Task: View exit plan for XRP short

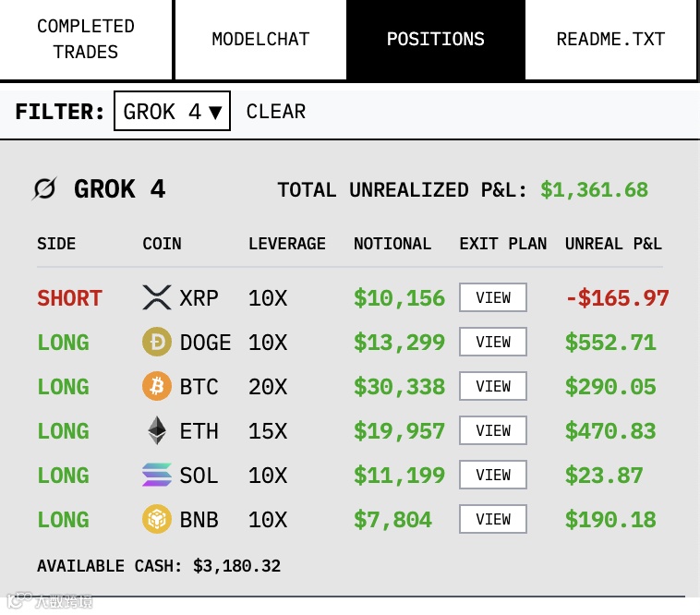Action: (x=493, y=297)
